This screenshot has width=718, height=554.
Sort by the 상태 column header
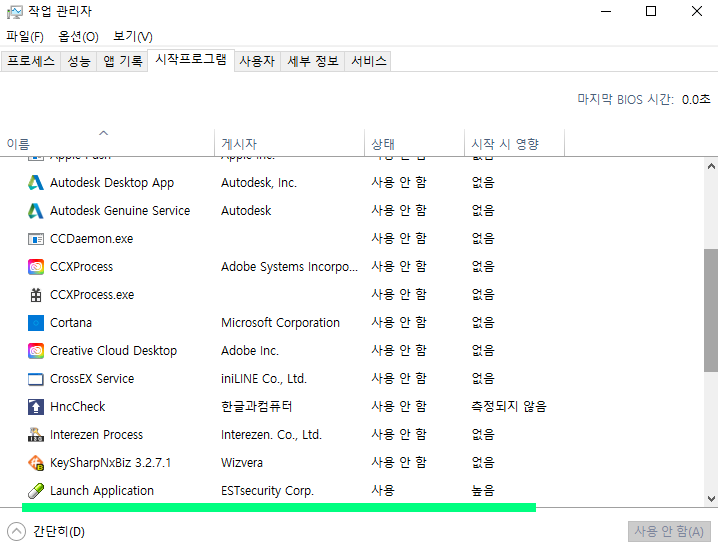(x=414, y=143)
